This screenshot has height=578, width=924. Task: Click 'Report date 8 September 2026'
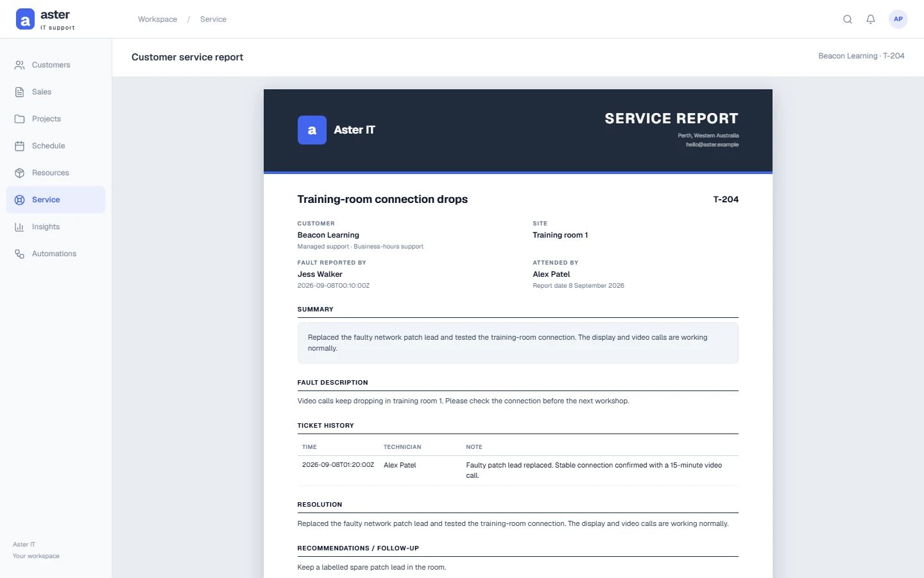[578, 286]
